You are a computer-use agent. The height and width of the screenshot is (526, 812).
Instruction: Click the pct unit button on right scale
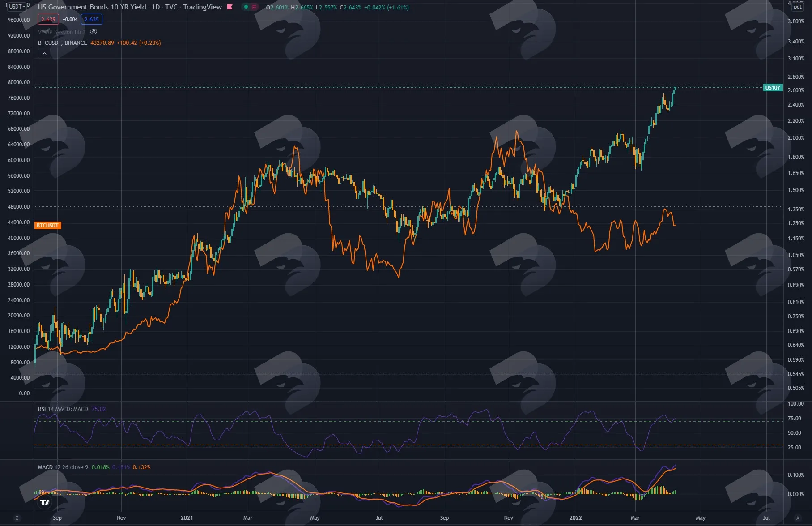[797, 7]
